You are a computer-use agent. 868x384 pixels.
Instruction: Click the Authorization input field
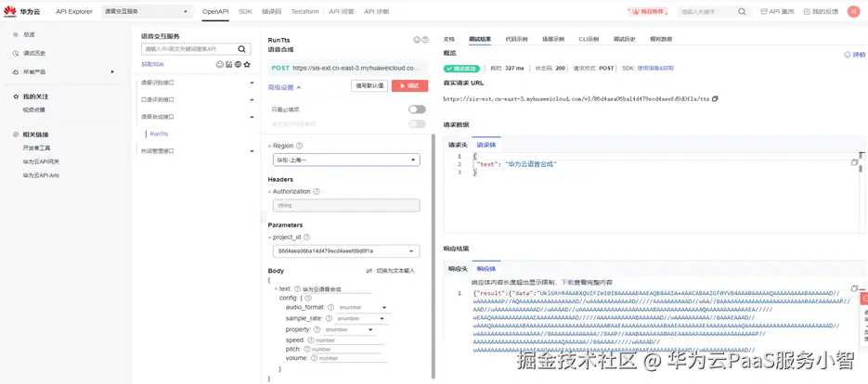[x=346, y=205]
